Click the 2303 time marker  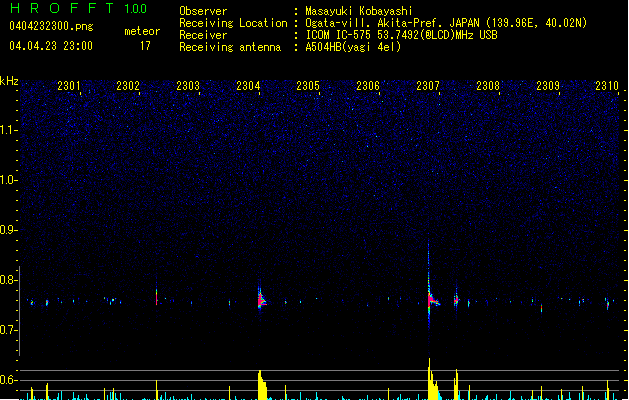(188, 86)
